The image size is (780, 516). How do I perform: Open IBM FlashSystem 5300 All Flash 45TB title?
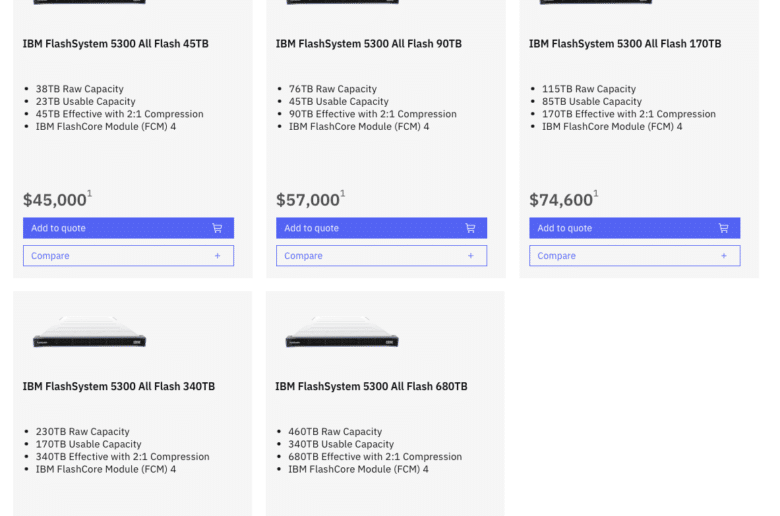tap(115, 44)
